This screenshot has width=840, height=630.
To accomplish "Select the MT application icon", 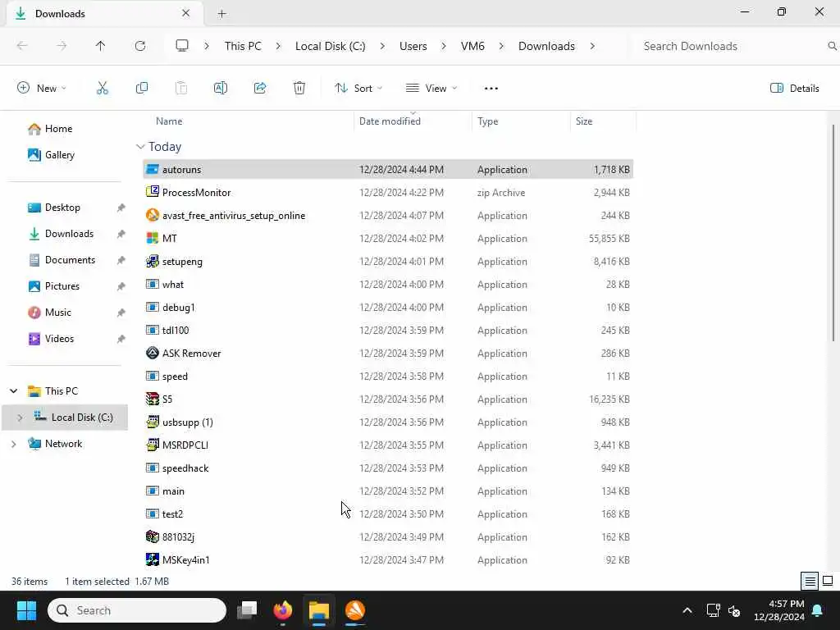I will click(x=153, y=239).
